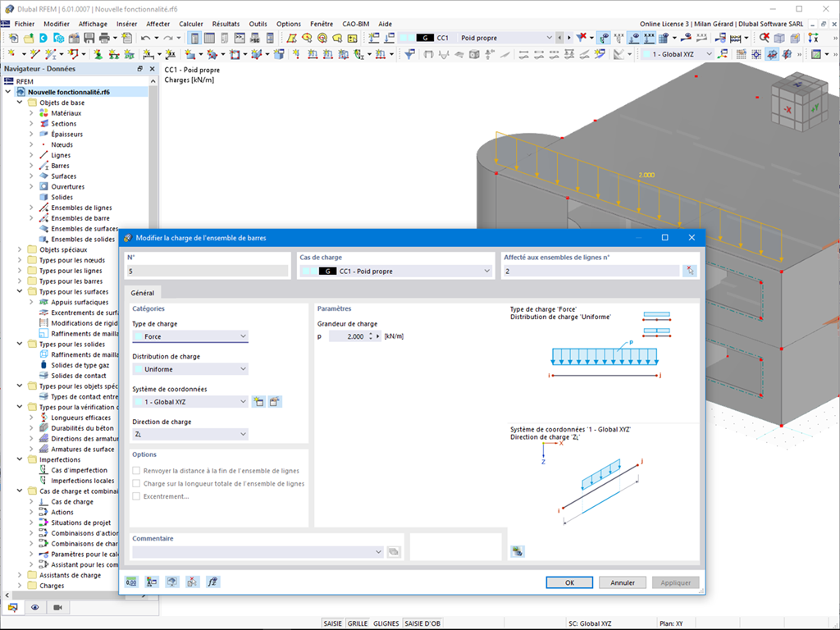Go to next load case arrow
The height and width of the screenshot is (630, 840).
tap(569, 38)
